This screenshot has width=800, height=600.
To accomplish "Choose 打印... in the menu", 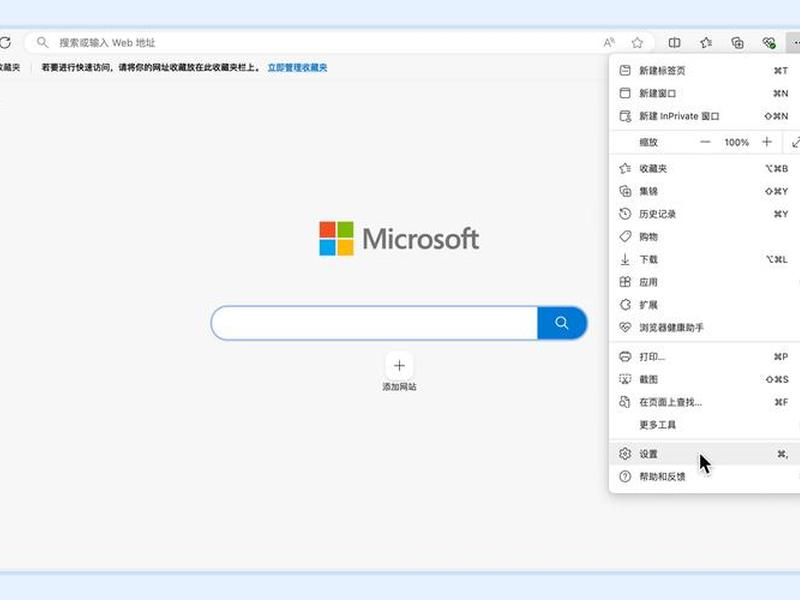I will [705, 357].
